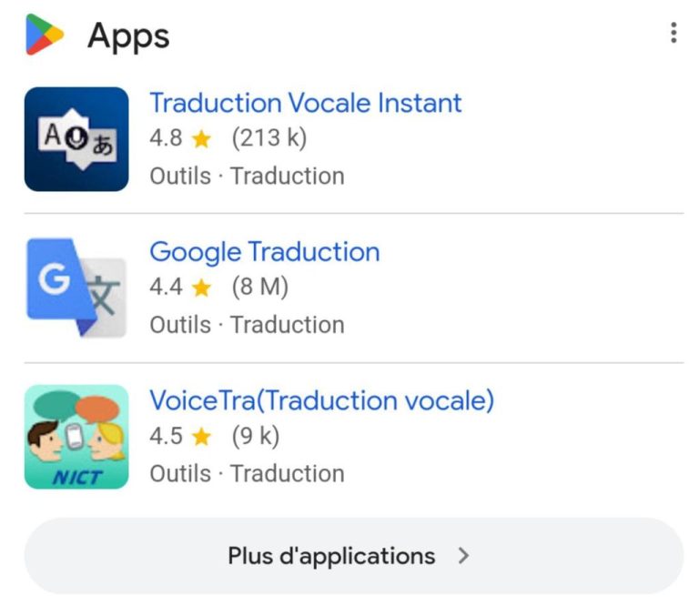Click the Plus d'applications button
Viewport: 699px width, 616px height.
click(354, 556)
